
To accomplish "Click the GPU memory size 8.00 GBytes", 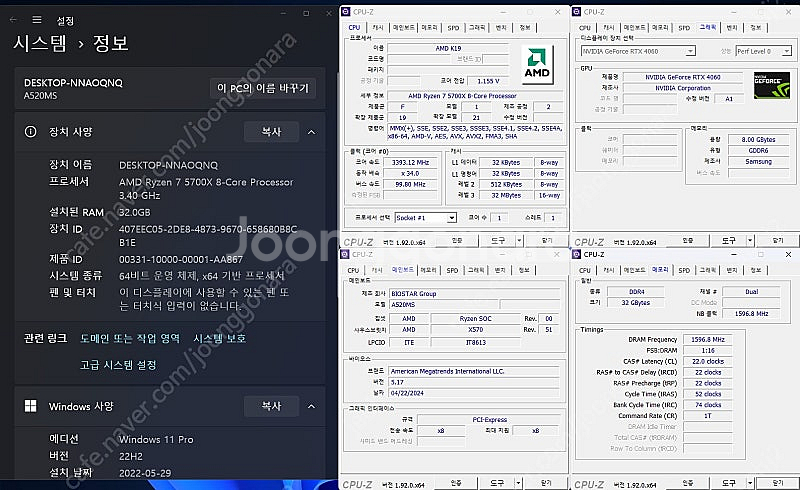I will click(758, 139).
